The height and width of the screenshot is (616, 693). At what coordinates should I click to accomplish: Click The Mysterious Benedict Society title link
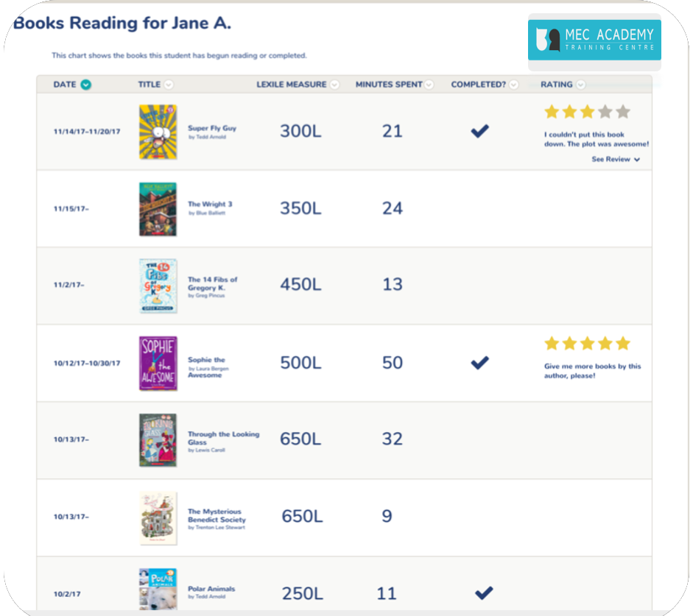217,515
